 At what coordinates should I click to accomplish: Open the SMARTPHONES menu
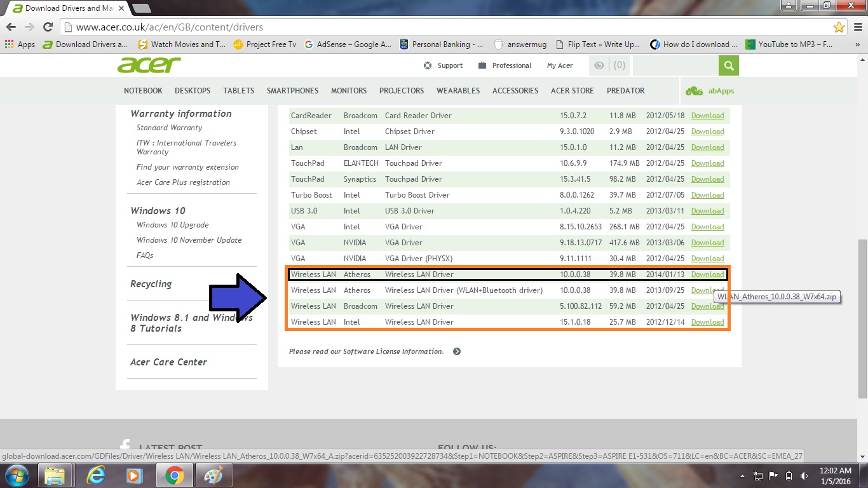tap(292, 91)
